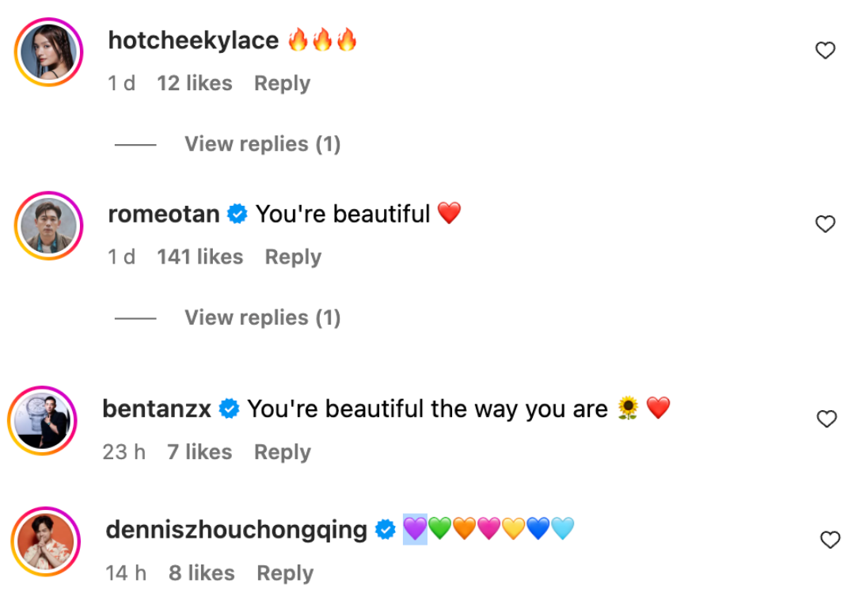The height and width of the screenshot is (616, 855).
Task: View the 141 likes on romeotan's comment
Action: coord(199,257)
